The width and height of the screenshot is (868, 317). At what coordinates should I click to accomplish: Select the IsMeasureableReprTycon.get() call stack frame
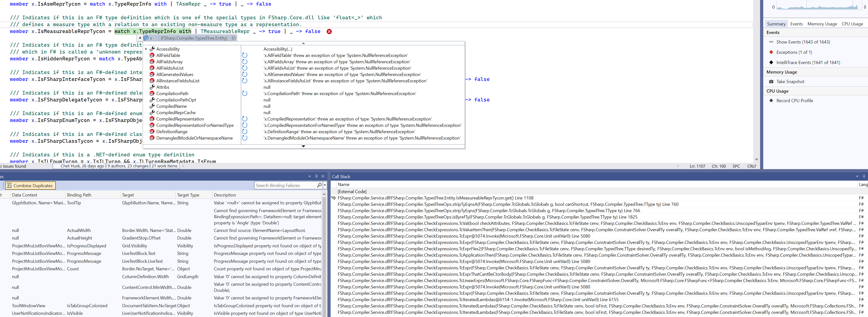435,198
